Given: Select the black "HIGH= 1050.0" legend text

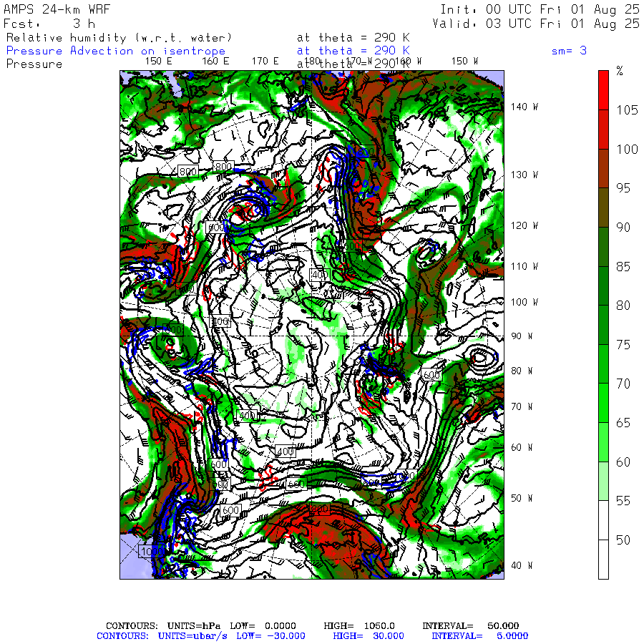Looking at the screenshot, I should 359,626.
